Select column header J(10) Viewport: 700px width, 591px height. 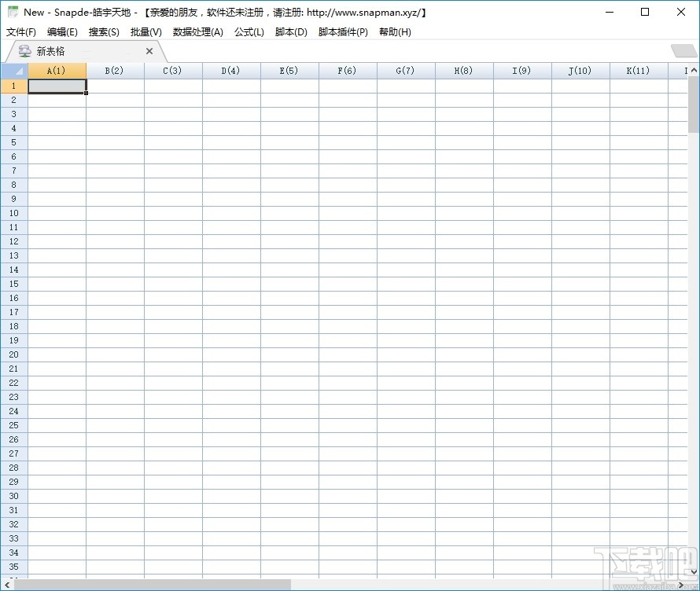click(x=580, y=71)
